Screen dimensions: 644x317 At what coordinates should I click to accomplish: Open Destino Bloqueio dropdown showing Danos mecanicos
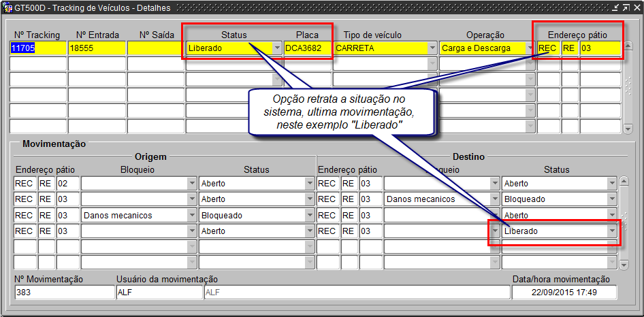tap(495, 199)
